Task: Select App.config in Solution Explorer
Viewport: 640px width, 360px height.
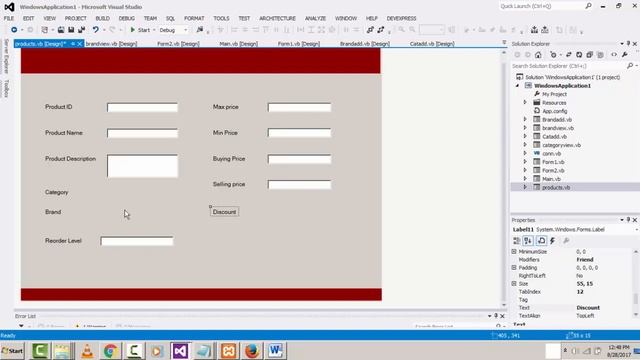Action: (x=554, y=111)
